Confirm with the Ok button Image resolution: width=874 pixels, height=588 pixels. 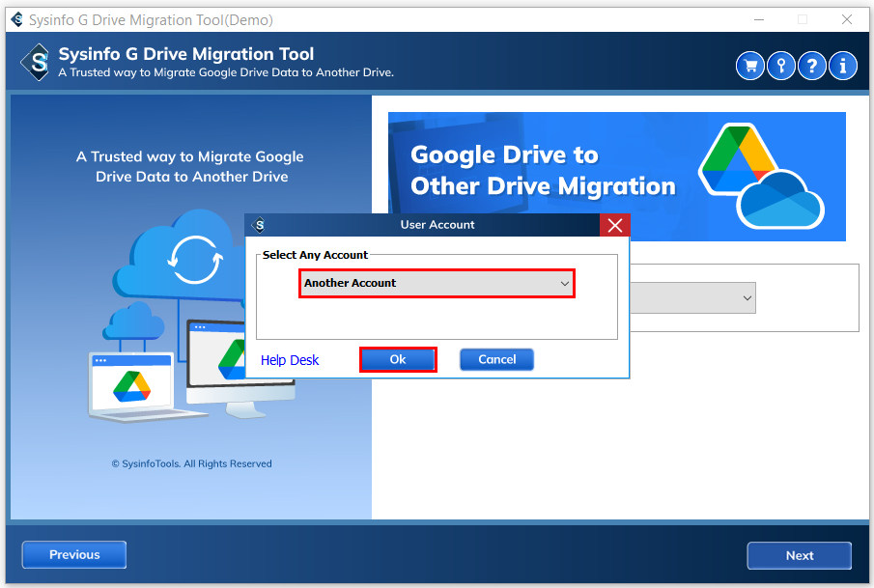point(398,359)
